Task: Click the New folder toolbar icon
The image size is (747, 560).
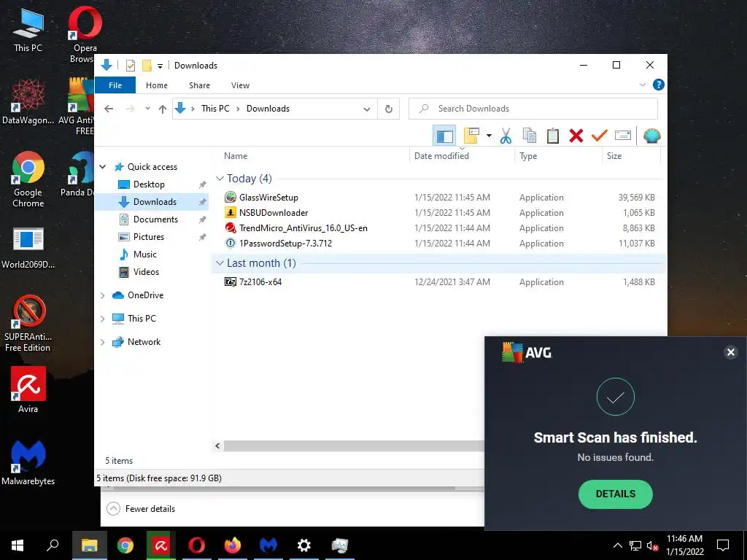Action: point(471,136)
